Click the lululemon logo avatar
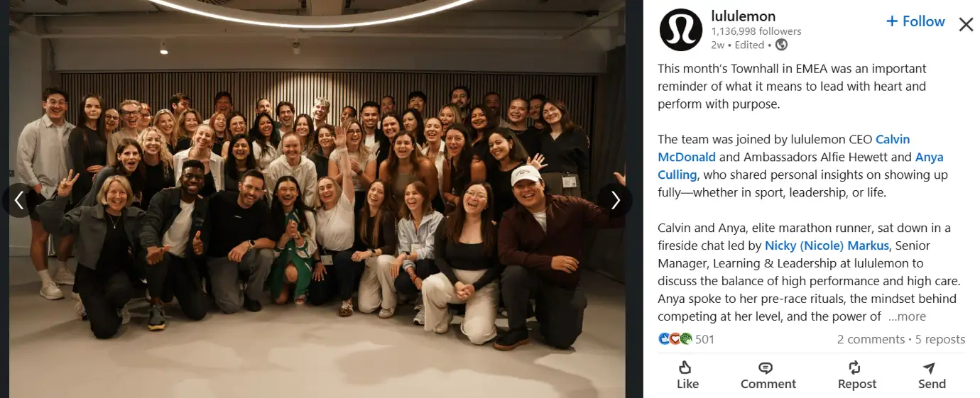 pos(680,30)
